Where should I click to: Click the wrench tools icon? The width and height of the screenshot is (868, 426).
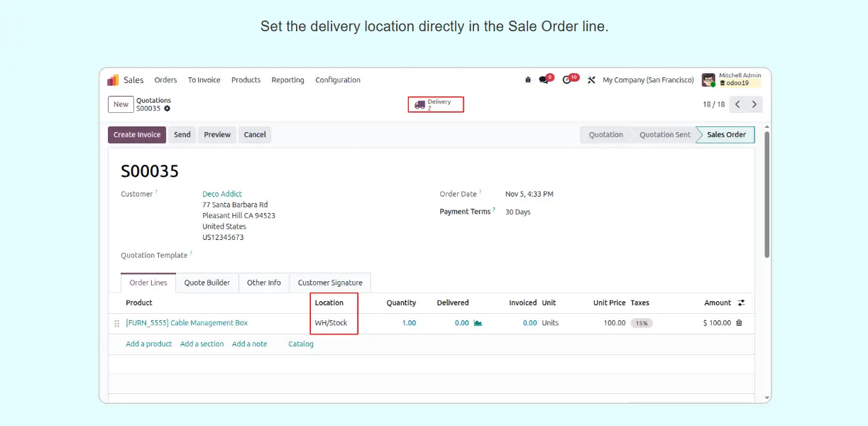coord(591,80)
